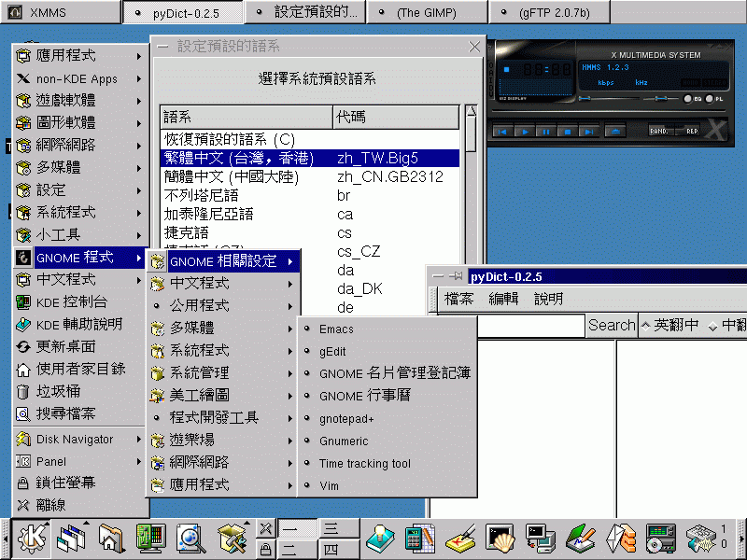
Task: Launch the CD player rack icon
Action: point(660,539)
